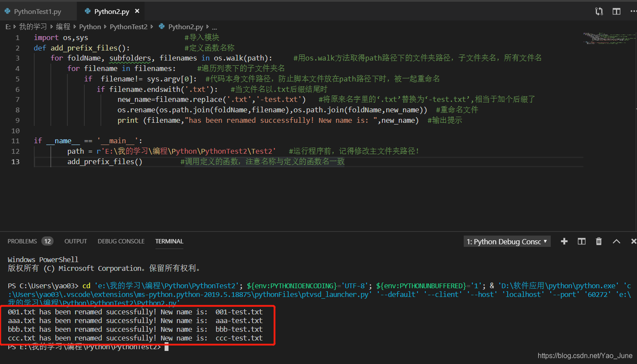The image size is (637, 364).
Task: Open the PythonTest2 breadcrumb folder
Action: [128, 27]
